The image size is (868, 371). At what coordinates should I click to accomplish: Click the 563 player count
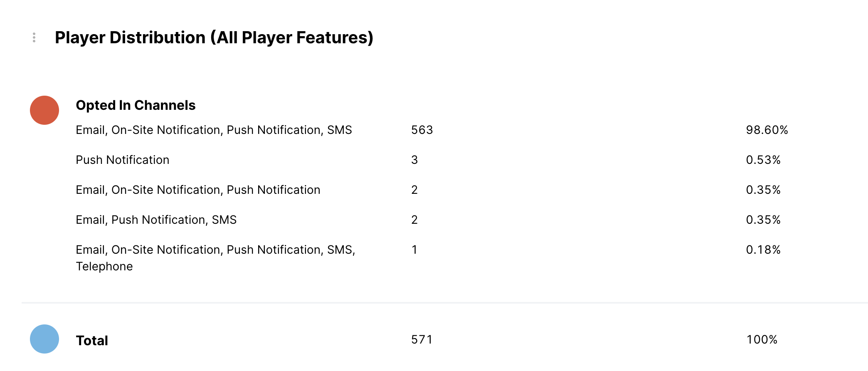pos(422,130)
